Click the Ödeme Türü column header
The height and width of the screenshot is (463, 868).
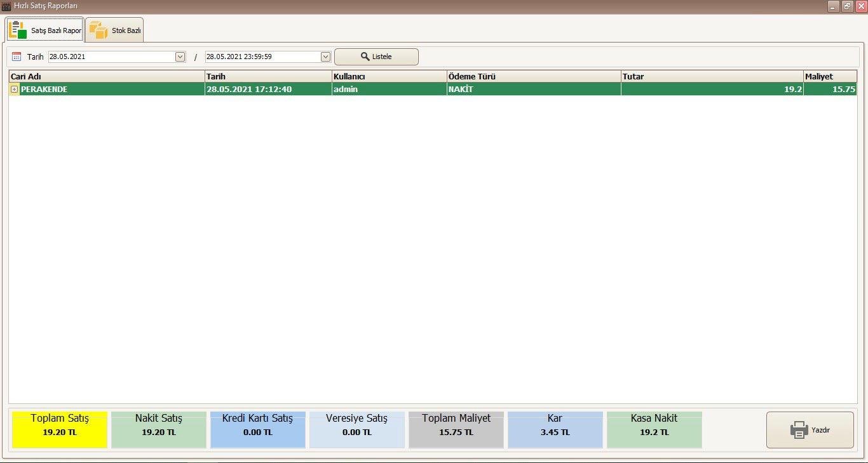(534, 76)
